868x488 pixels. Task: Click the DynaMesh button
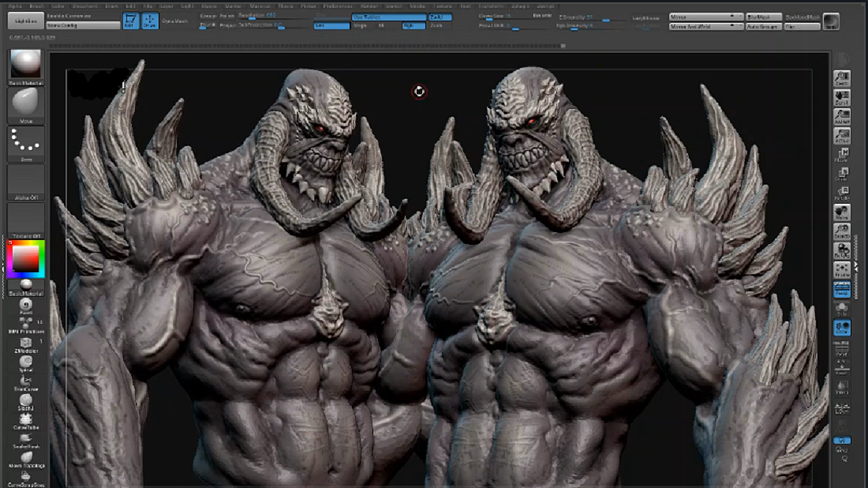pyautogui.click(x=175, y=21)
